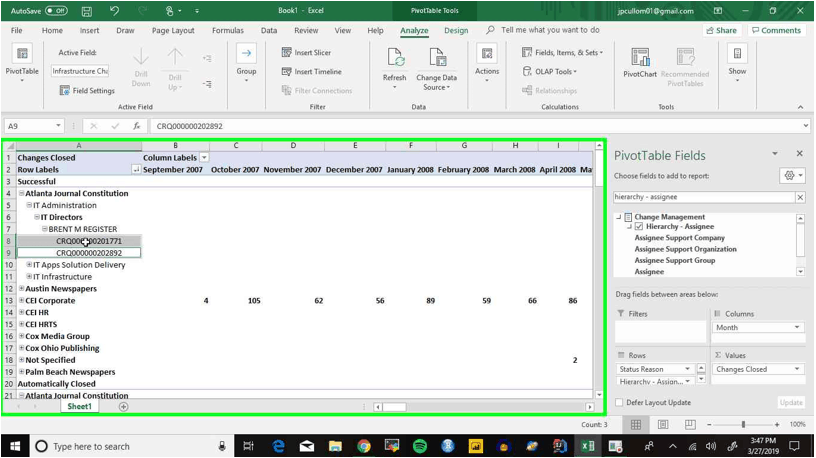Viewport: 816px width, 458px height.
Task: Open the PivotTable options button
Action: [22, 63]
